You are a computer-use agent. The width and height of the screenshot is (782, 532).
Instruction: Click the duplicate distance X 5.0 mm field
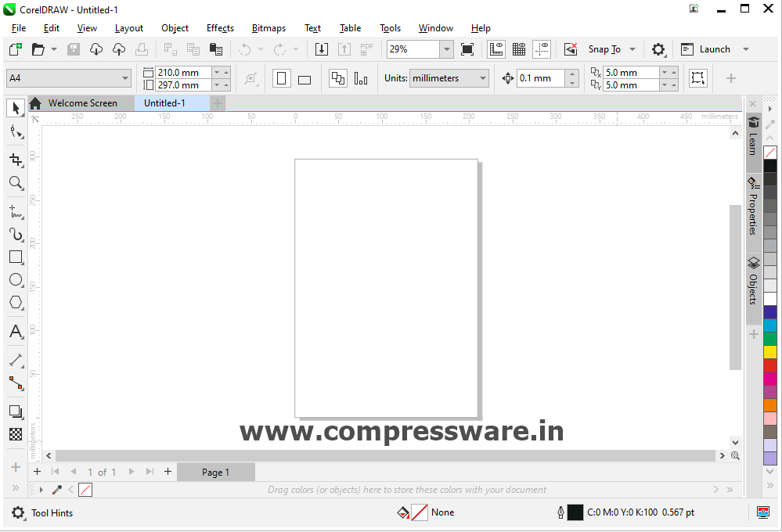click(631, 72)
